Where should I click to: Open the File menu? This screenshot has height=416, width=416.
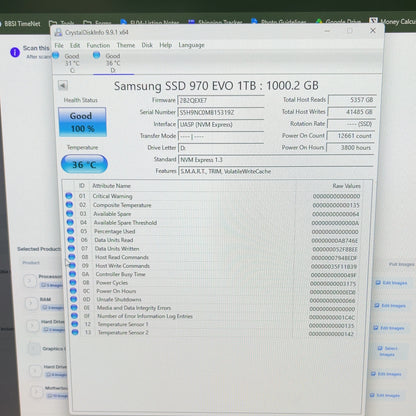(x=59, y=45)
